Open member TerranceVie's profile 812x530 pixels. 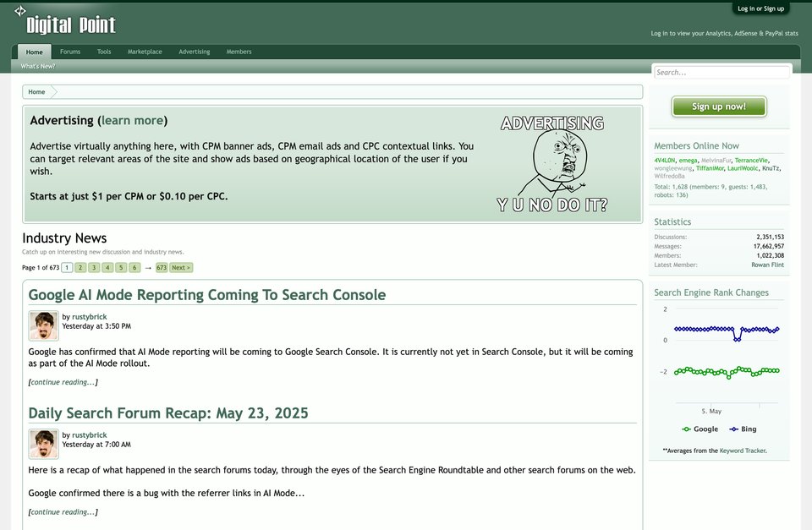[751, 161]
